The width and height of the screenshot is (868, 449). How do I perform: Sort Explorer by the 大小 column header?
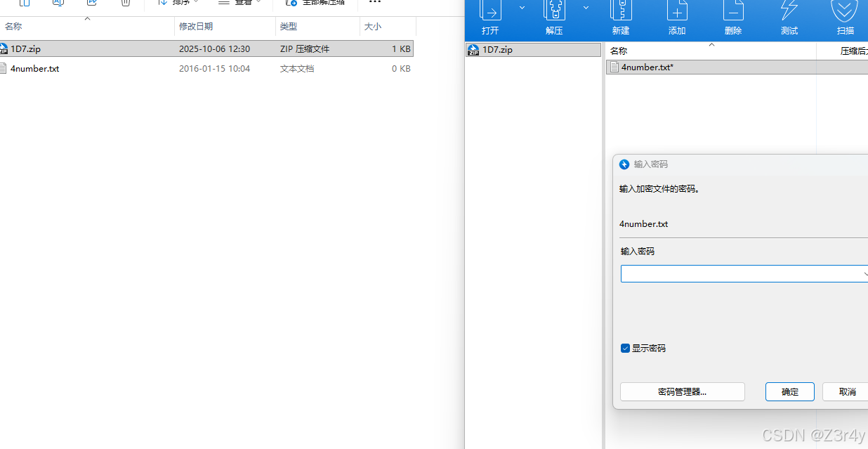click(373, 26)
